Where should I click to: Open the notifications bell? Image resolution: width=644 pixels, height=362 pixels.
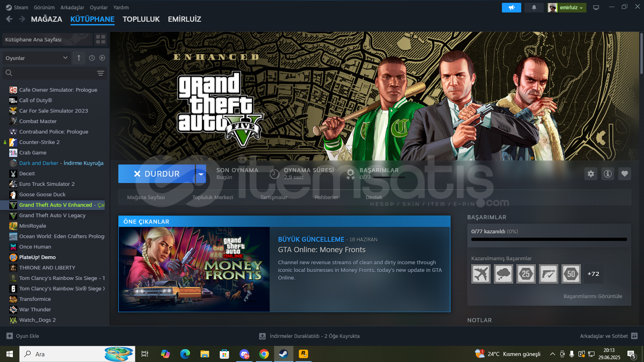click(x=534, y=8)
